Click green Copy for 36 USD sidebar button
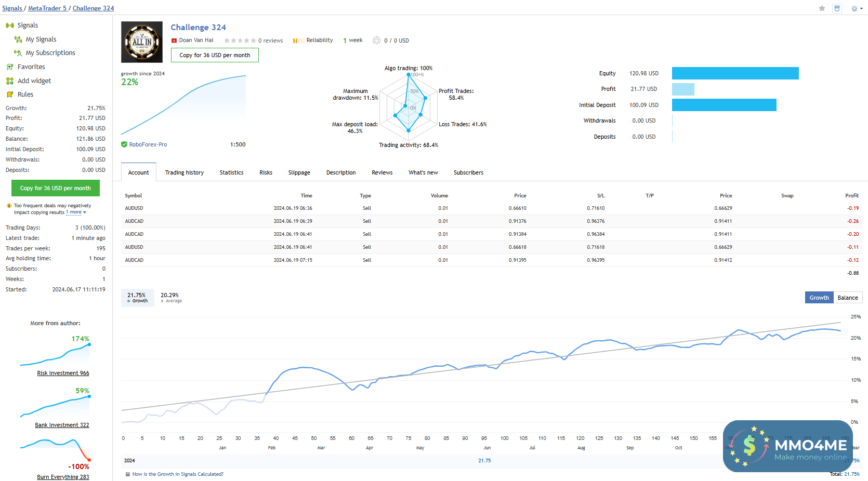This screenshot has width=868, height=481. tap(56, 188)
